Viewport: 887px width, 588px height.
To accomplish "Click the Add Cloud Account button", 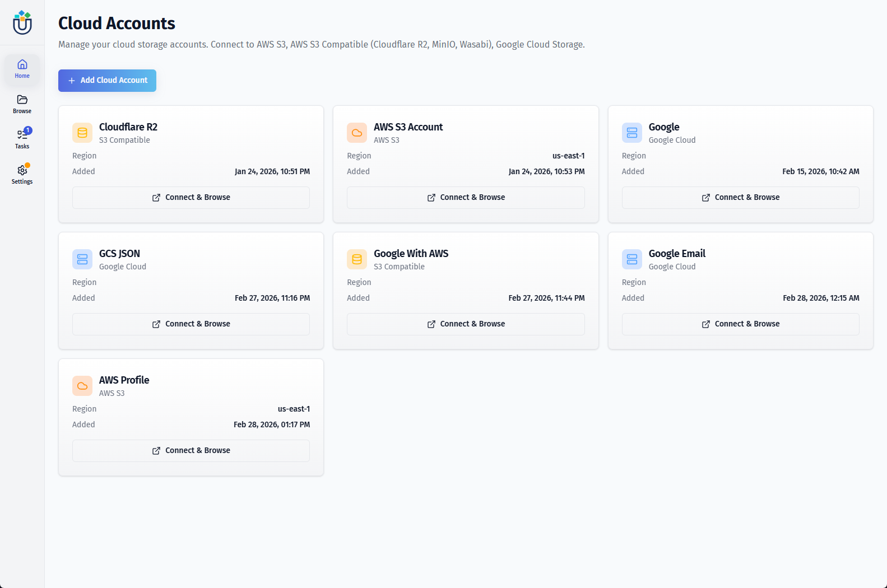I will [107, 81].
